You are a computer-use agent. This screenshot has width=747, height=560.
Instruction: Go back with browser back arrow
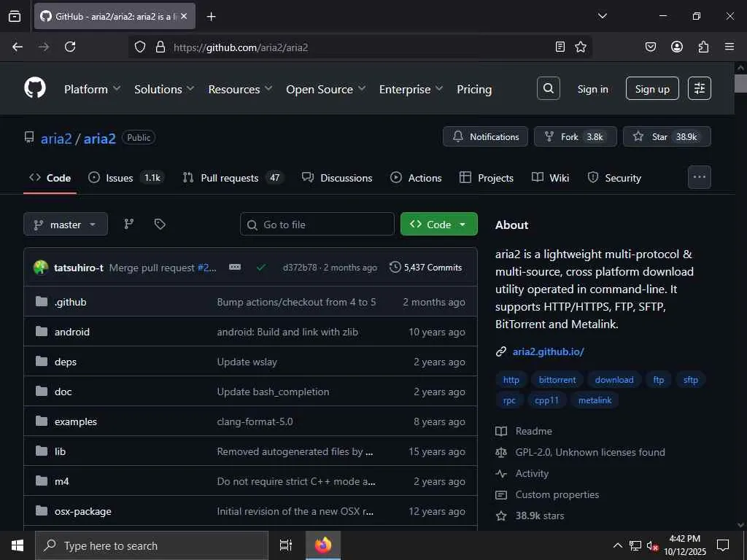click(18, 47)
